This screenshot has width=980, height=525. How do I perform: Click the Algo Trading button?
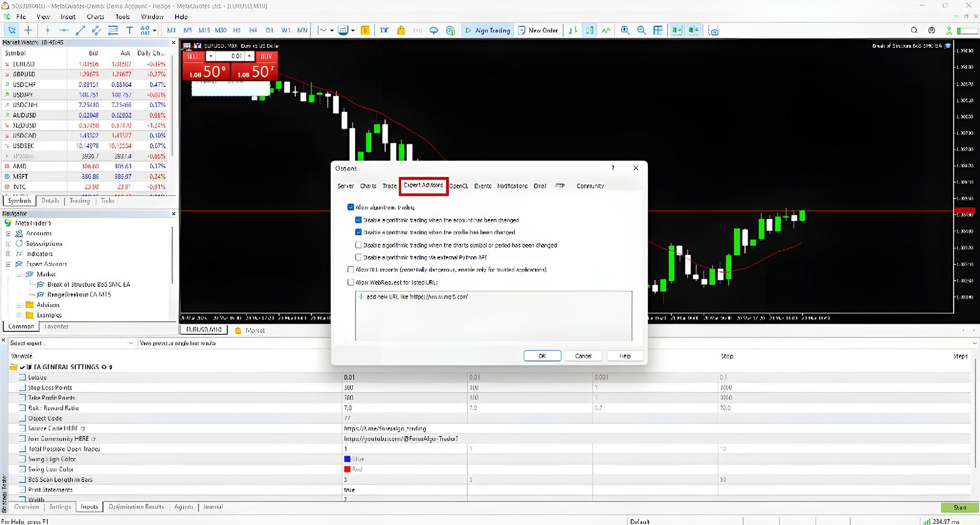487,30
